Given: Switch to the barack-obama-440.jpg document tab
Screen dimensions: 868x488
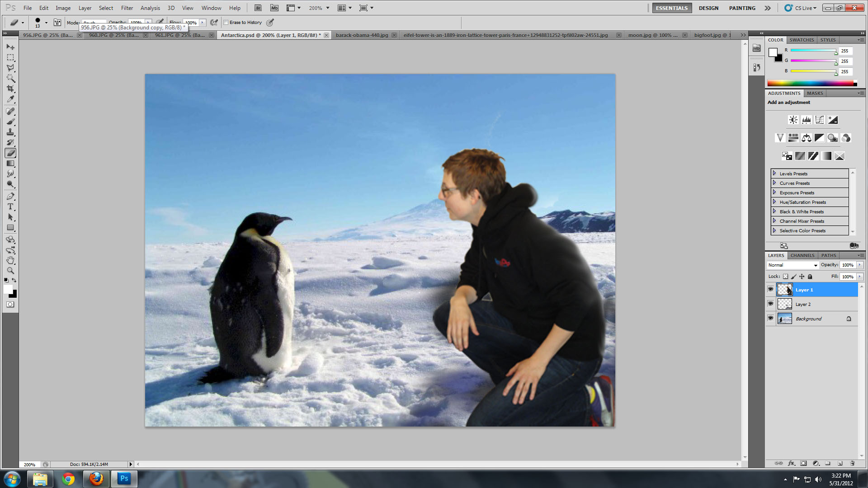Looking at the screenshot, I should (x=362, y=35).
